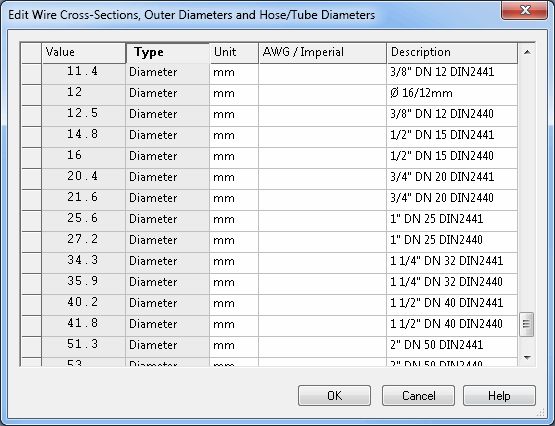Select the value 12 cell

pyautogui.click(x=84, y=95)
